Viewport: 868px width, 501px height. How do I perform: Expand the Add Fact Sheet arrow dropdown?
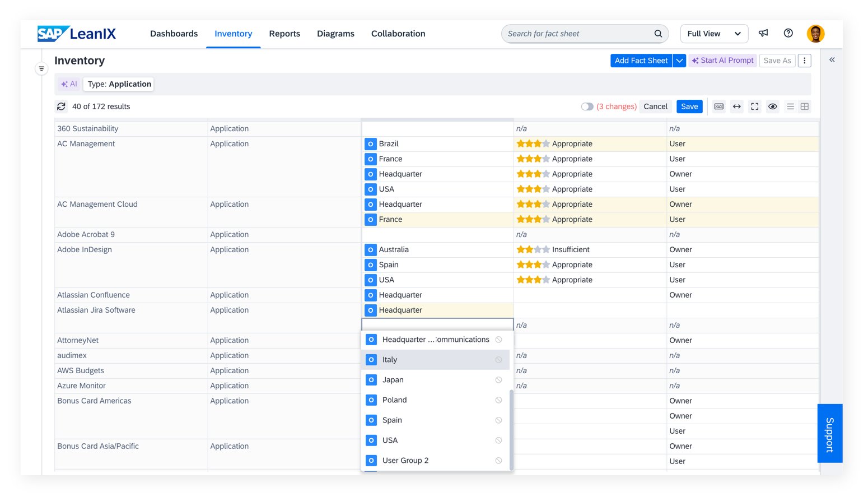(679, 61)
